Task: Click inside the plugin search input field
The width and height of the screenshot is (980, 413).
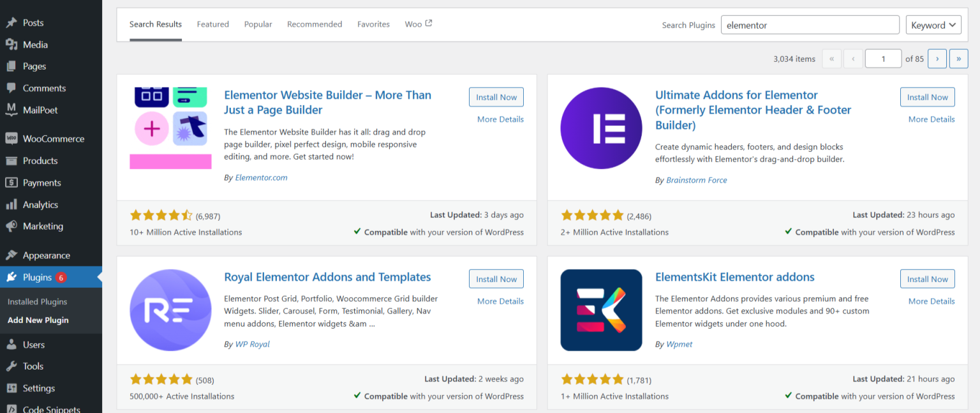Action: coord(809,25)
